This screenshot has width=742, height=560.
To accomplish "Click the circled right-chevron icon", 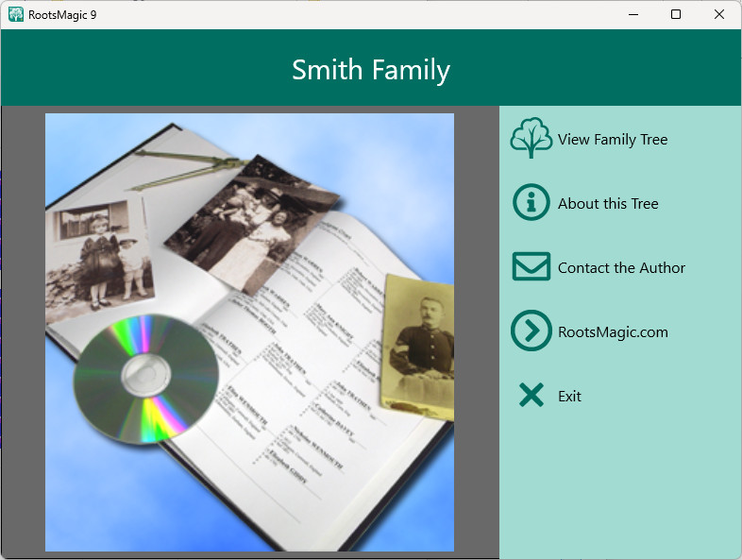I will (531, 331).
